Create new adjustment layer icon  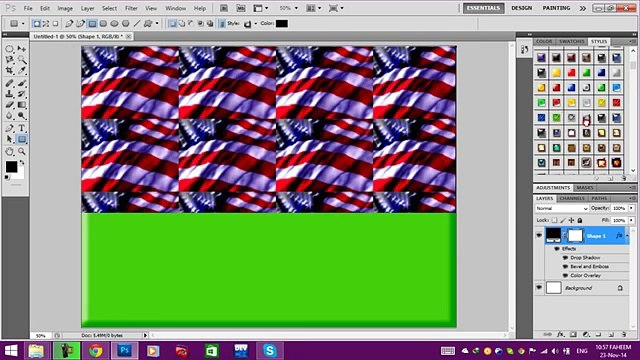pyautogui.click(x=586, y=334)
